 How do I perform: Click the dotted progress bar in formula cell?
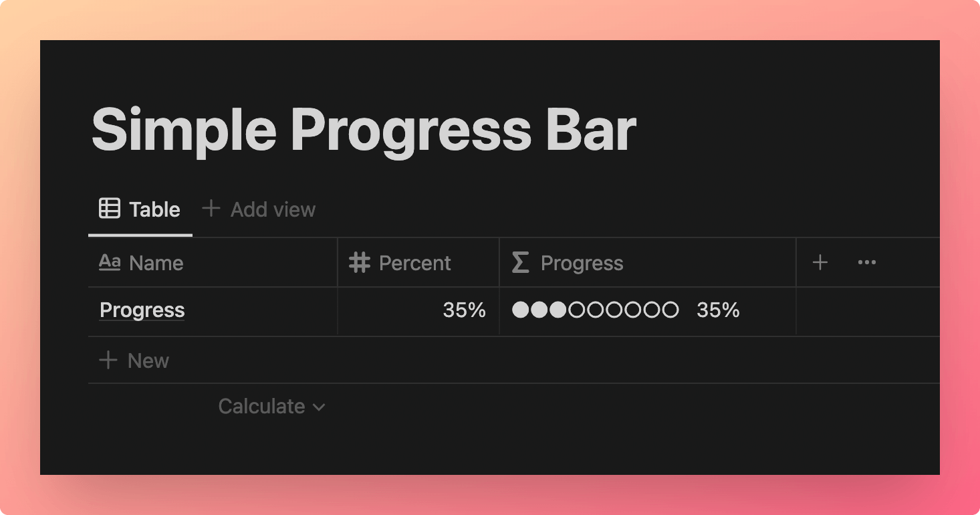(595, 310)
